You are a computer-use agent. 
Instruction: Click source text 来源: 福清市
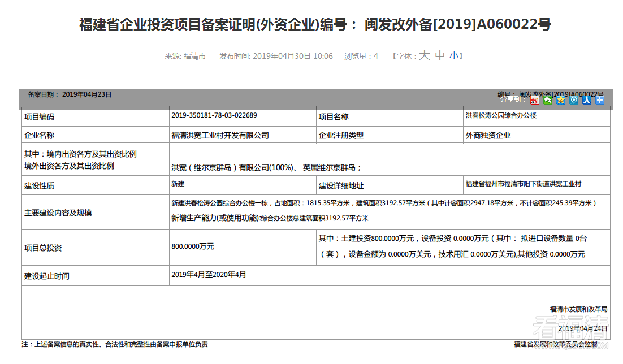click(185, 56)
